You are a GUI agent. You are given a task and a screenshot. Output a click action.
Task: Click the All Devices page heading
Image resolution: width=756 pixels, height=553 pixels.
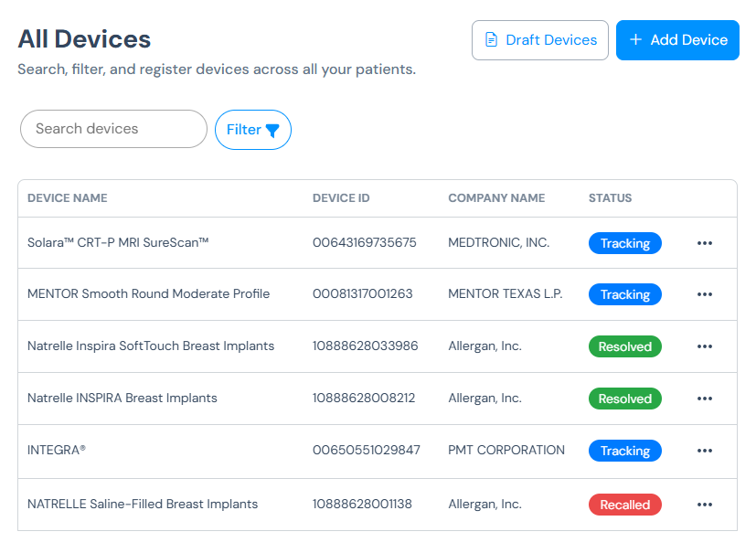(x=84, y=39)
